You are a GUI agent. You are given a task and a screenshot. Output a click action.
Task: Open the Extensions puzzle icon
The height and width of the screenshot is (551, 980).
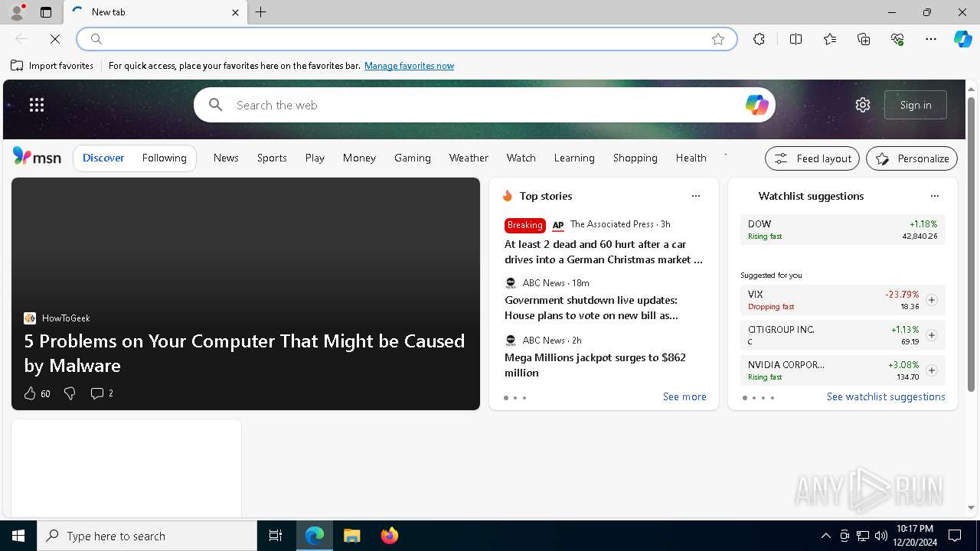pyautogui.click(x=759, y=39)
